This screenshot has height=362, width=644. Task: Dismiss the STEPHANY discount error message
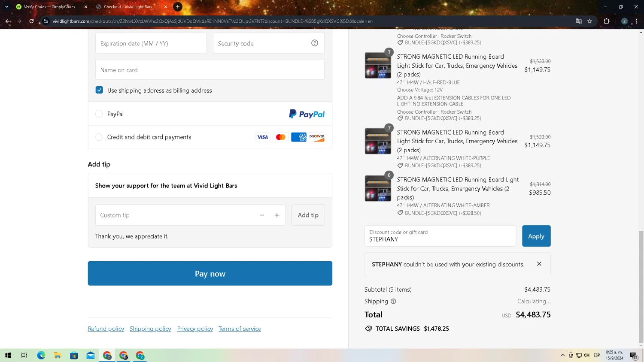point(539,264)
